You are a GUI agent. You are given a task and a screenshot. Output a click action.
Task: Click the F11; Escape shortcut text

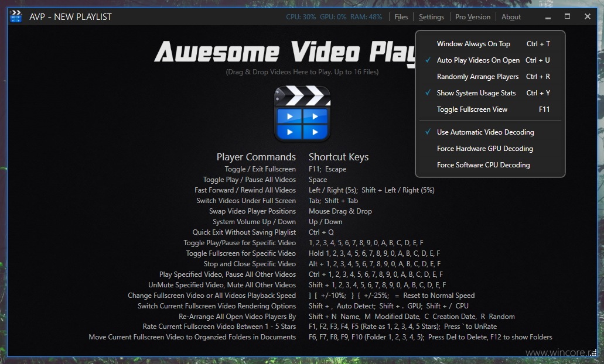point(327,169)
